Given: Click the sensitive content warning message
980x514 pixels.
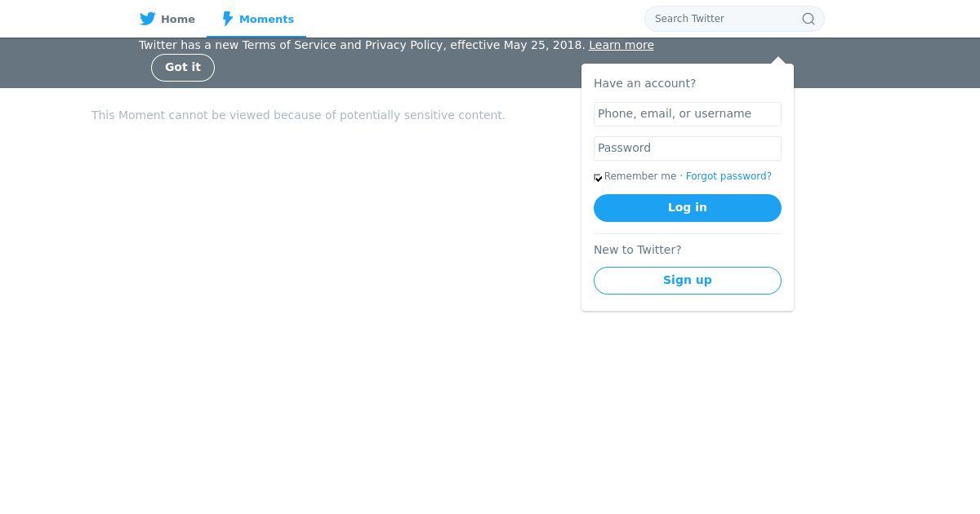Looking at the screenshot, I should pos(298,116).
